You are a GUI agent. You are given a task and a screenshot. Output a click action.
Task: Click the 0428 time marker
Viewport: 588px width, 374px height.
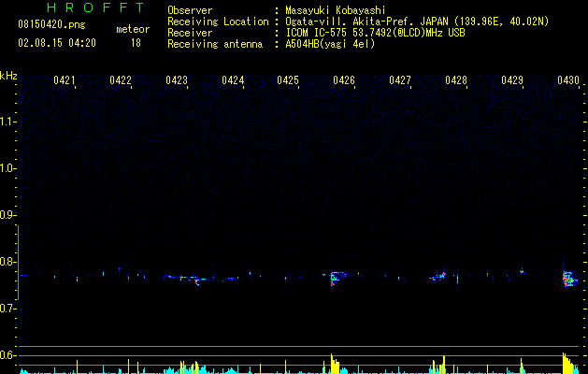pos(456,80)
